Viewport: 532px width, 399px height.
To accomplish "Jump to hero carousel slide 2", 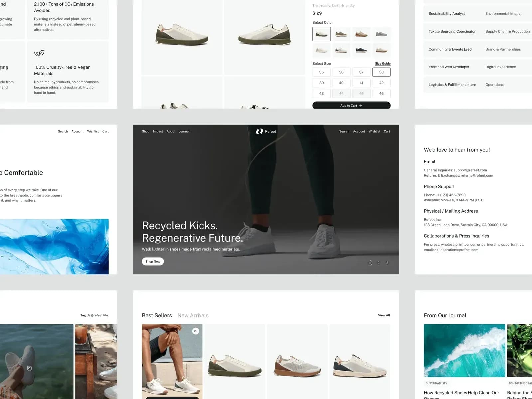I will [x=378, y=263].
